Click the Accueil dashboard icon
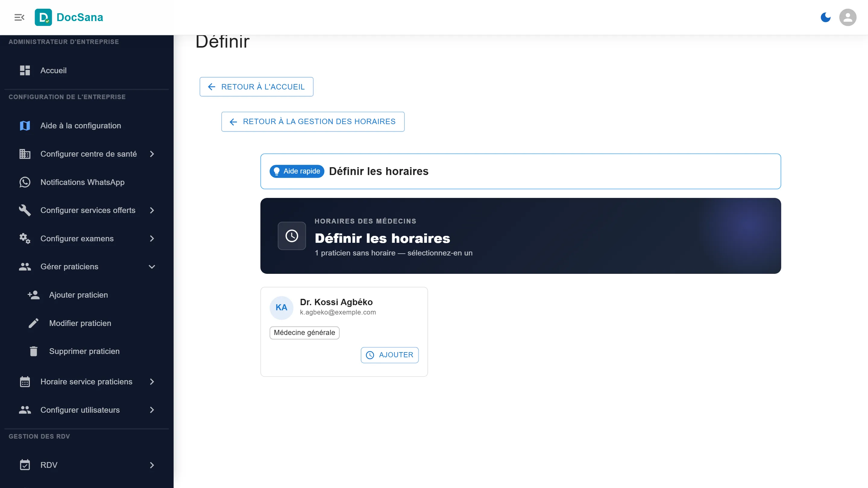The image size is (868, 488). (x=25, y=70)
